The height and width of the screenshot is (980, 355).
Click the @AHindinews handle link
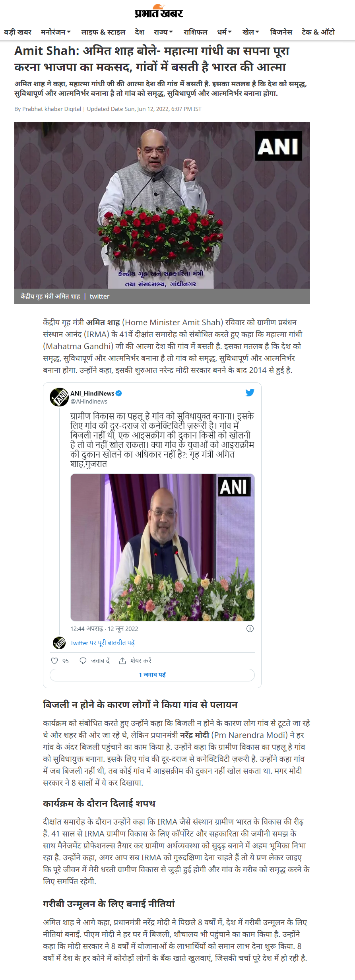pyautogui.click(x=89, y=402)
